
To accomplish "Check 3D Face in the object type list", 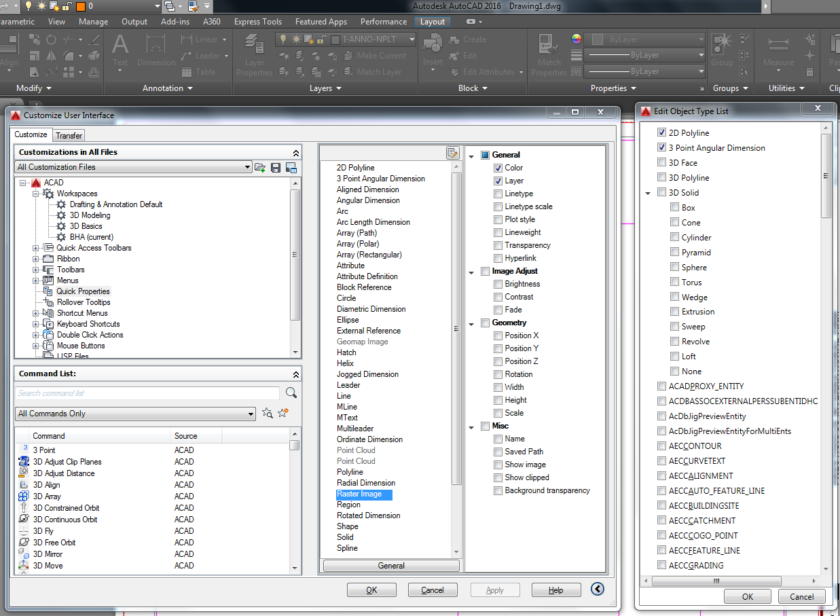I will 661,162.
